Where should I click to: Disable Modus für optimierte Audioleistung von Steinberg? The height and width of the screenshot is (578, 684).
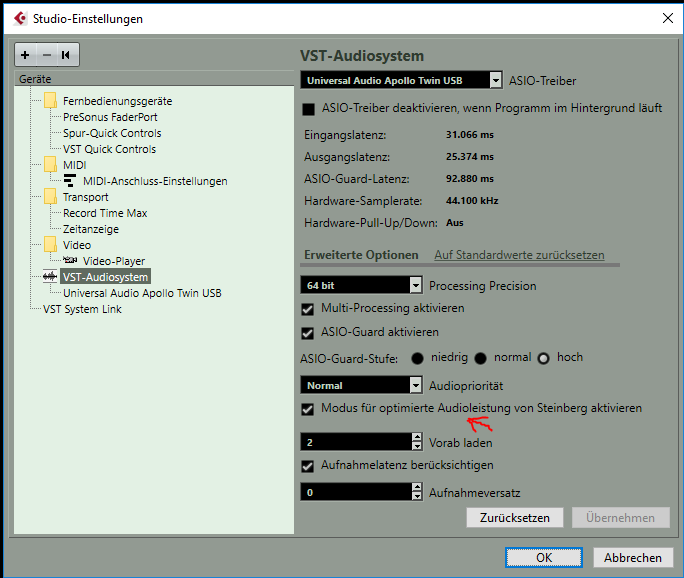[x=308, y=409]
